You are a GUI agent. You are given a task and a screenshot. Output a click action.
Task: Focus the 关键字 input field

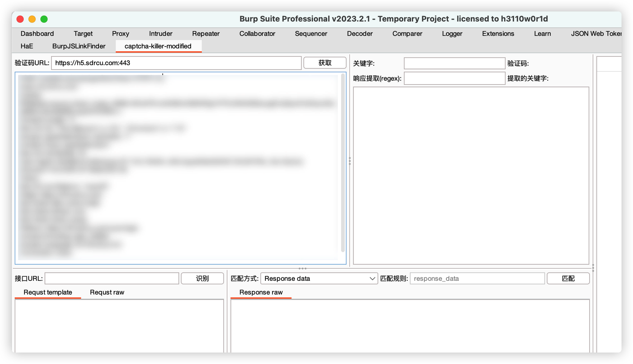point(454,63)
